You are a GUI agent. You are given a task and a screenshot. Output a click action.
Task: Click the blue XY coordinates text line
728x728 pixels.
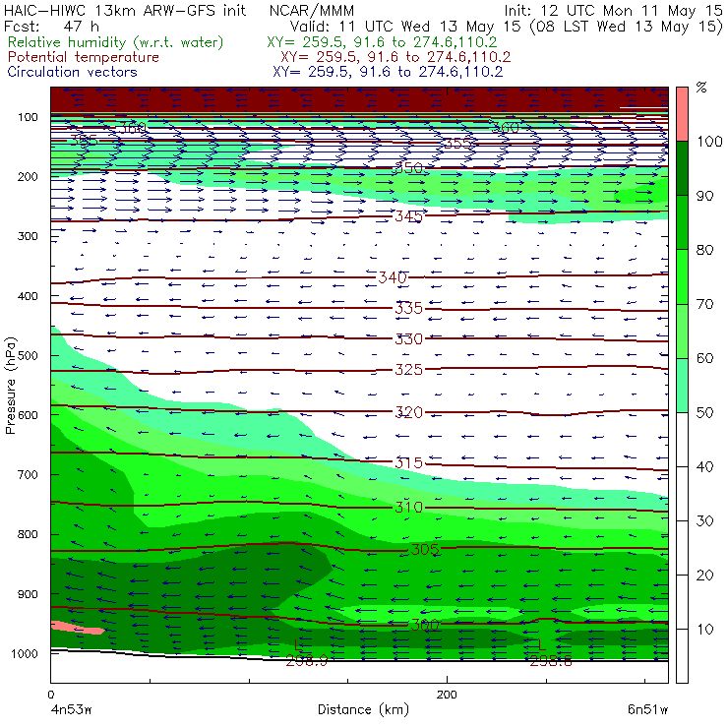388,72
